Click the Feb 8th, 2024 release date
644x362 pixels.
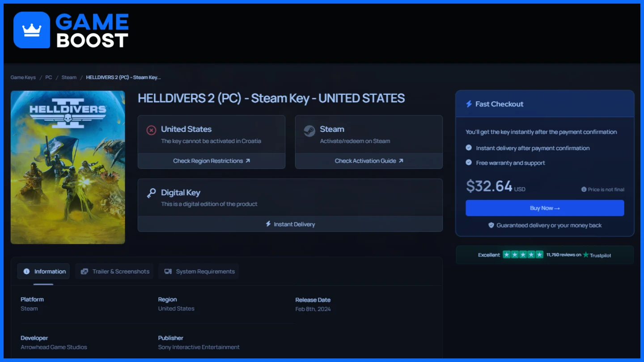(313, 309)
